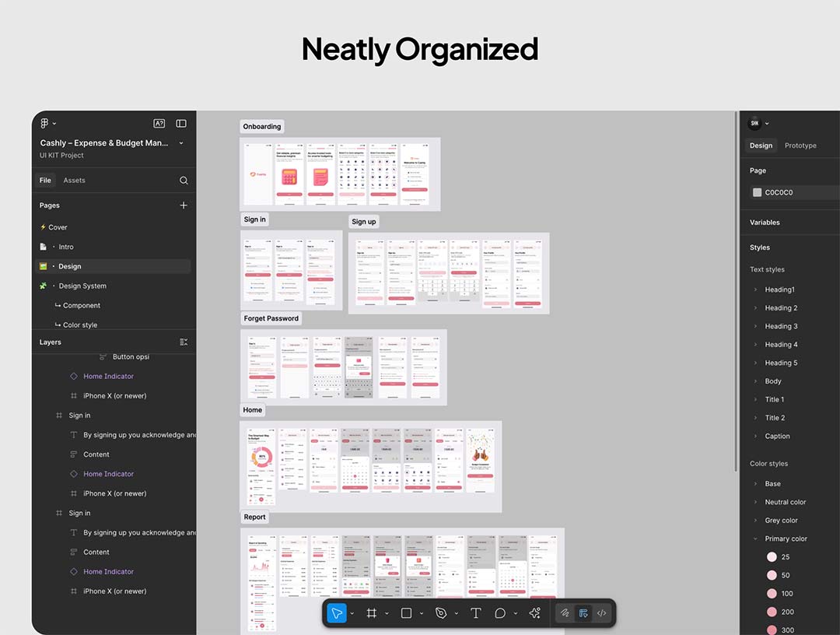The image size is (840, 635).
Task: Select the Frame tool
Action: [372, 613]
